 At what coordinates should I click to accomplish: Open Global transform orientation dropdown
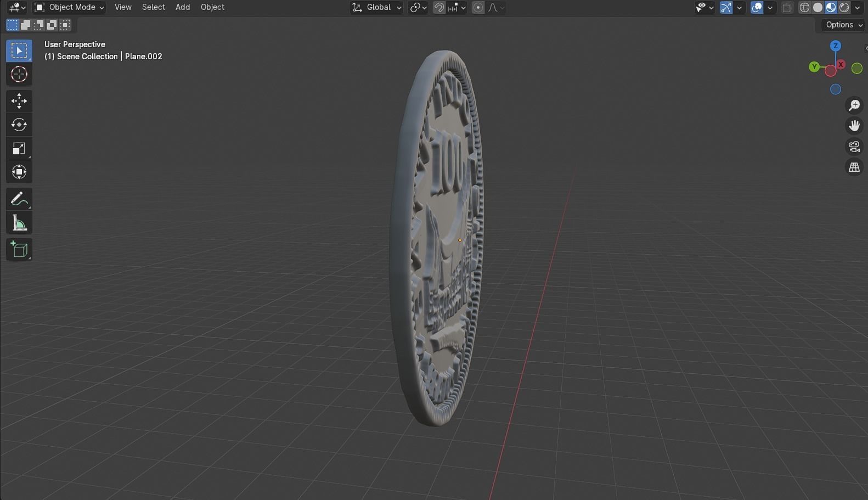coord(376,7)
